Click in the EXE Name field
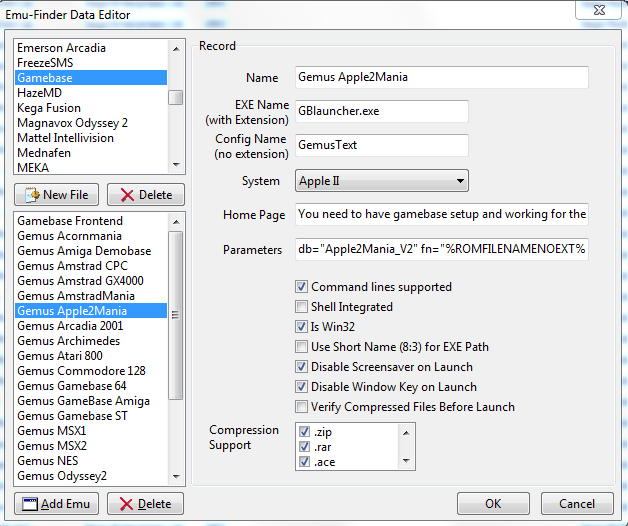The width and height of the screenshot is (628, 526). click(382, 111)
